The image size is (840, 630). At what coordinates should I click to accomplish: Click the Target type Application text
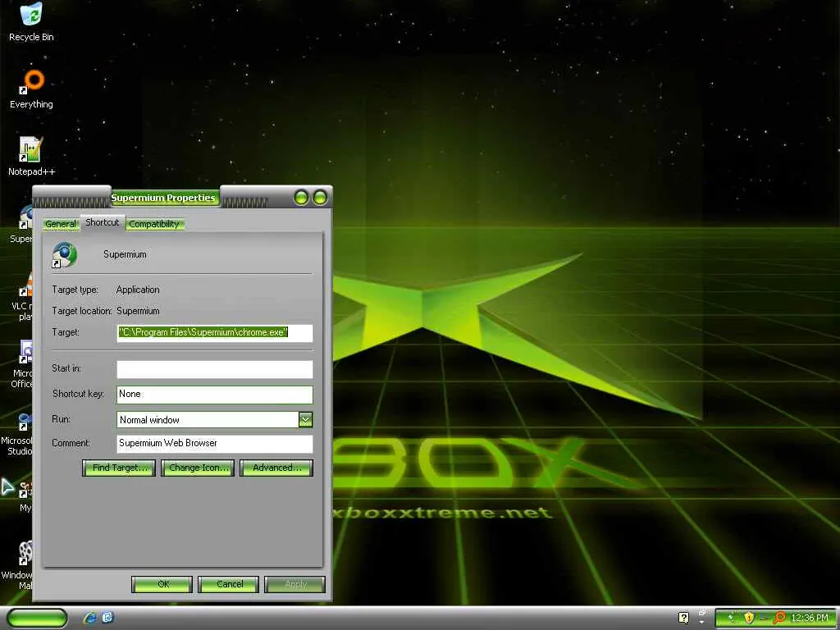point(138,290)
